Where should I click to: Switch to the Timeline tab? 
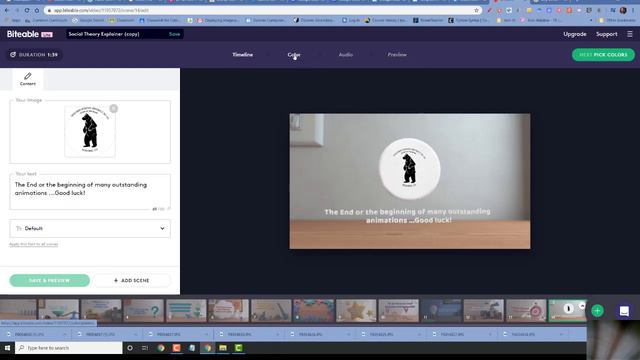tap(242, 55)
